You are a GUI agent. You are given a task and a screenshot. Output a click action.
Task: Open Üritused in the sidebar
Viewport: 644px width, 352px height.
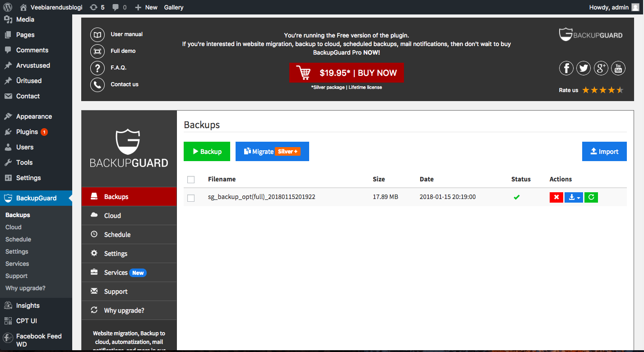pos(36,81)
